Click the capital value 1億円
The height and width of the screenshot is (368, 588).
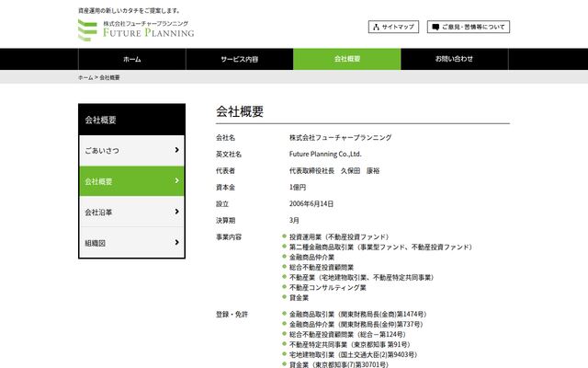pos(298,187)
